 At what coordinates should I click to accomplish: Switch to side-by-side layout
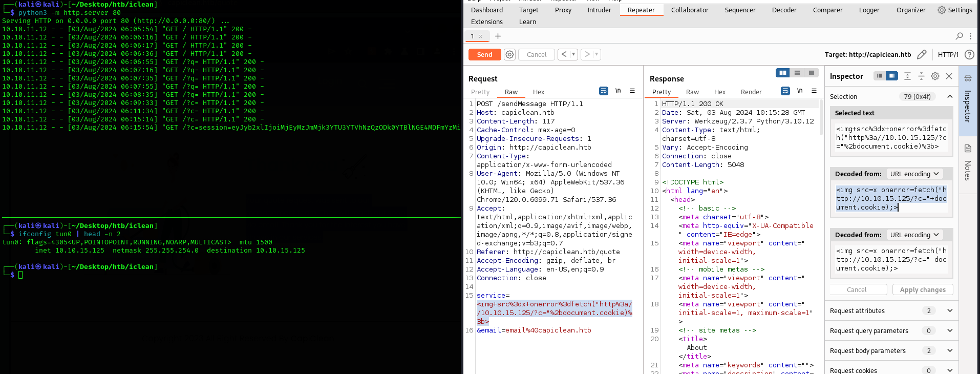(x=783, y=73)
